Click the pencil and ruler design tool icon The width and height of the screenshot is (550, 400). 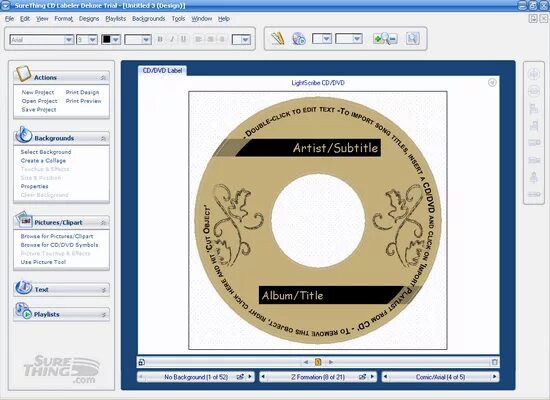[x=277, y=38]
